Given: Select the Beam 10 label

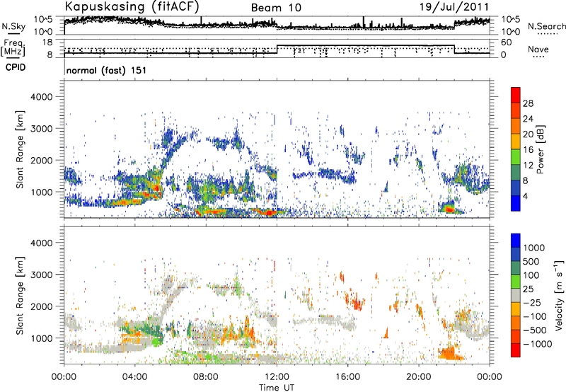Looking at the screenshot, I should tap(276, 8).
